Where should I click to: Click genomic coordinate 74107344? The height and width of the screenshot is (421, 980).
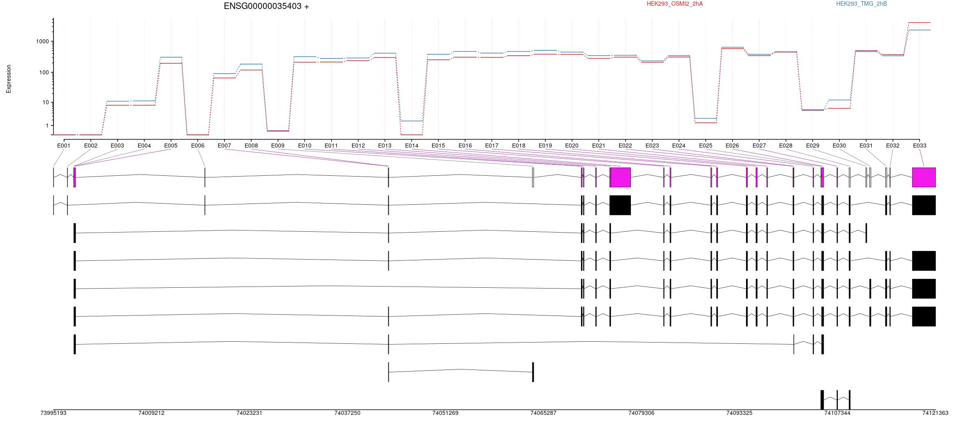pyautogui.click(x=837, y=413)
